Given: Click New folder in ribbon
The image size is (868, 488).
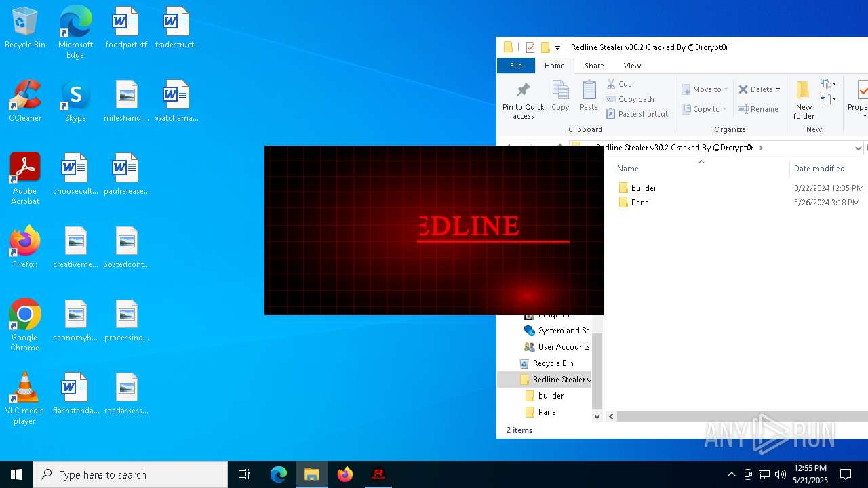Looking at the screenshot, I should [x=804, y=100].
